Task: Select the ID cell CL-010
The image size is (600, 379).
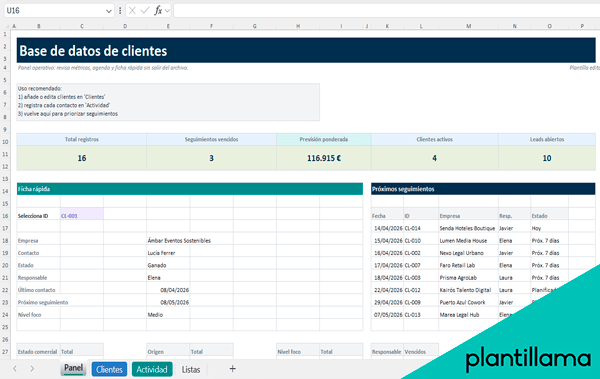Action: 421,240
